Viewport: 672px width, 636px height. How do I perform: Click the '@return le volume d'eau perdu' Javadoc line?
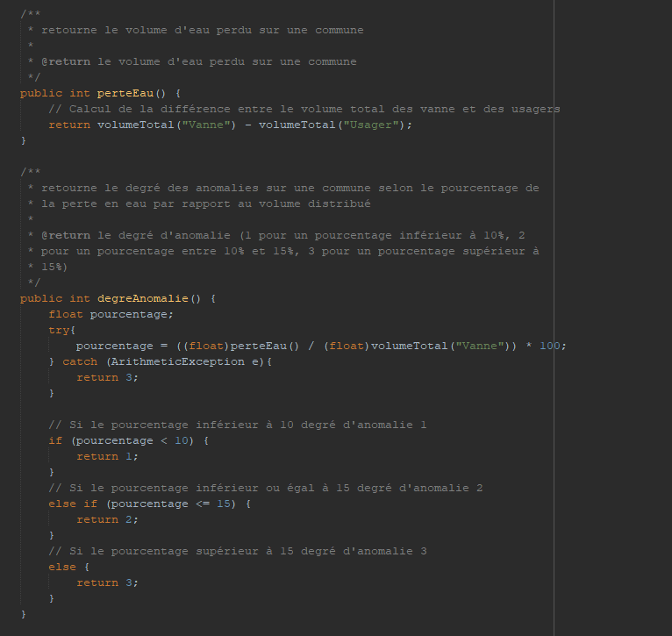tap(192, 61)
